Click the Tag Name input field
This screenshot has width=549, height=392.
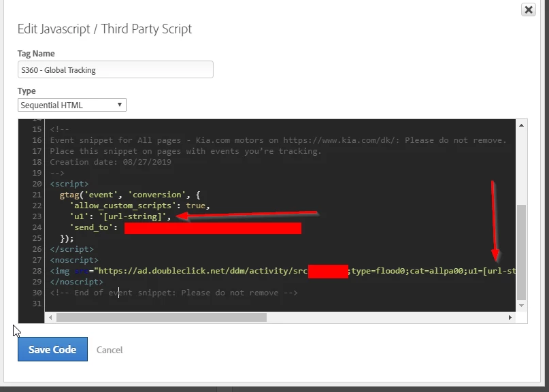coord(115,69)
